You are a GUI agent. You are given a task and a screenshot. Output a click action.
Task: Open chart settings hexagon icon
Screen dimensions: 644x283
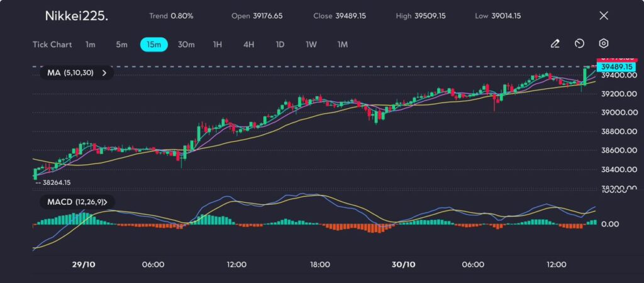pos(603,44)
